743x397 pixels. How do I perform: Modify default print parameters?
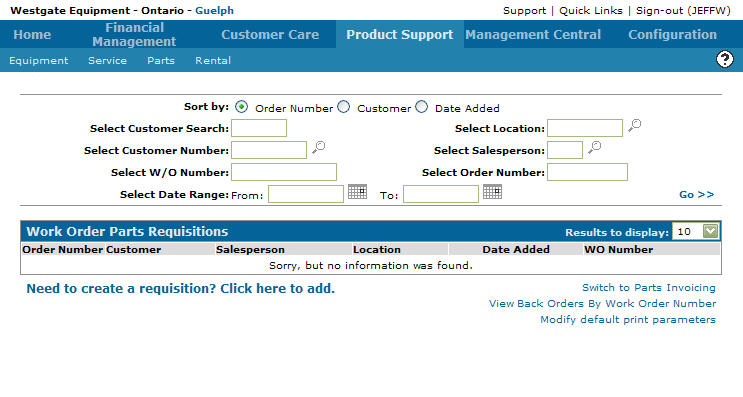pos(628,320)
